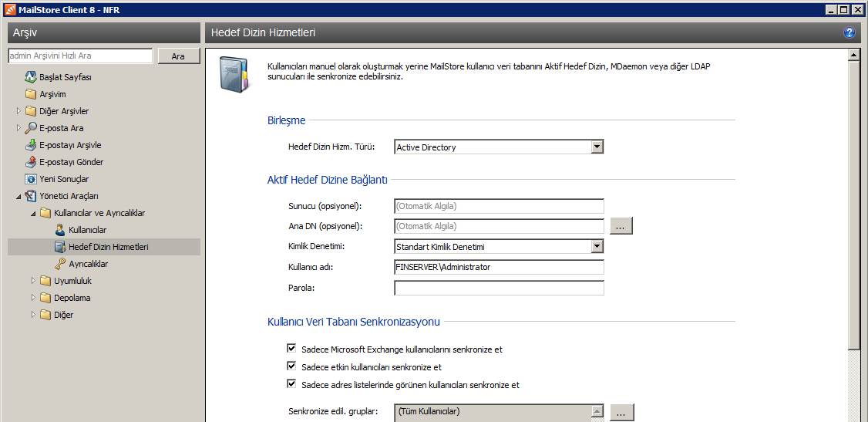Select Başlat Sayfası in the tree
This screenshot has height=422, width=868.
coord(66,77)
